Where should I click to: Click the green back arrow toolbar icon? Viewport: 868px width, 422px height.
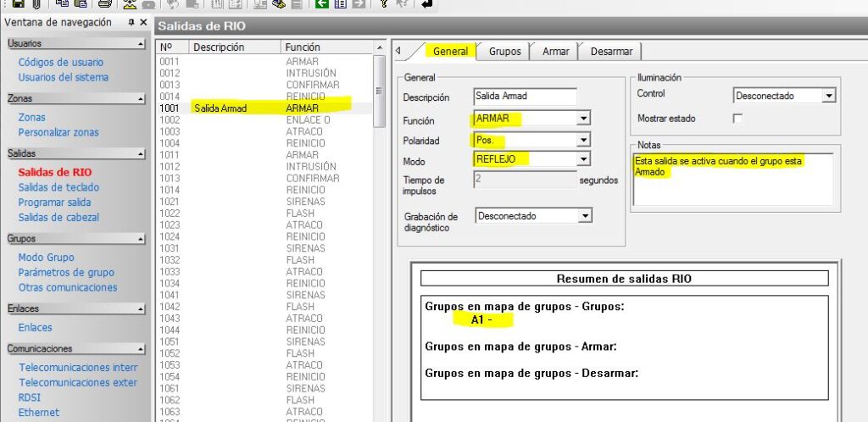coord(321,4)
